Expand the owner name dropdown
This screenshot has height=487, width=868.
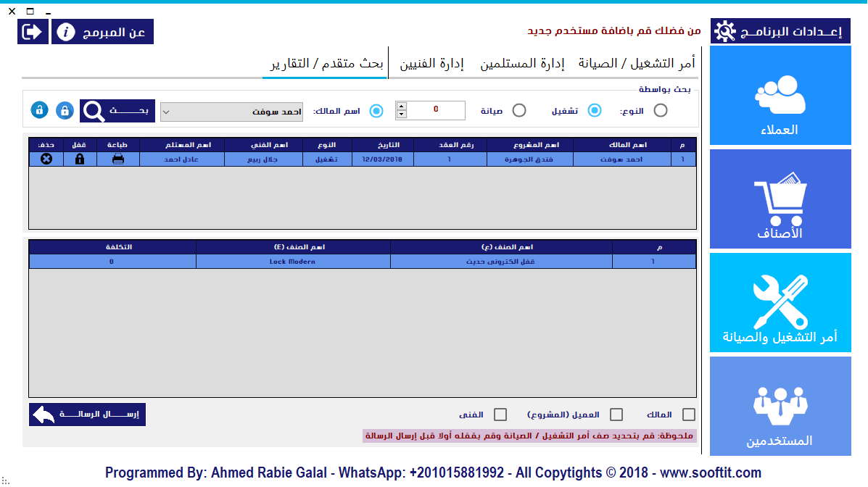(166, 112)
